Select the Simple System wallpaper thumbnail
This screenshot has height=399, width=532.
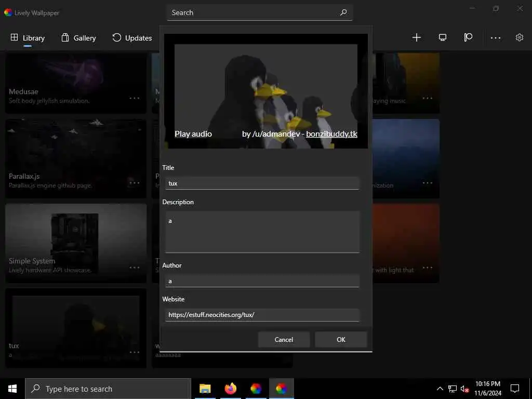coord(76,243)
